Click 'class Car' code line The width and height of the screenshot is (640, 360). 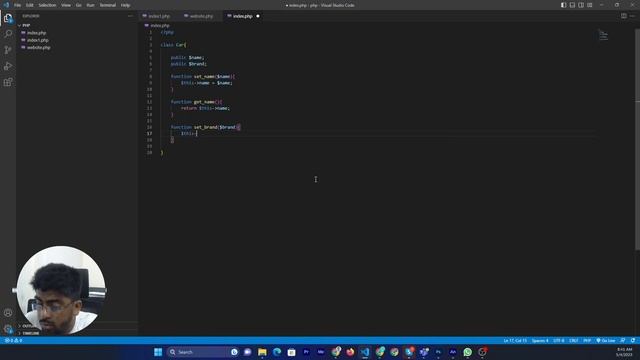(x=173, y=45)
